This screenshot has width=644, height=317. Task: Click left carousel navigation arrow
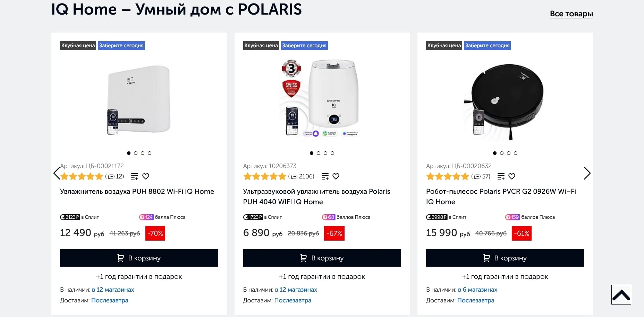[57, 173]
